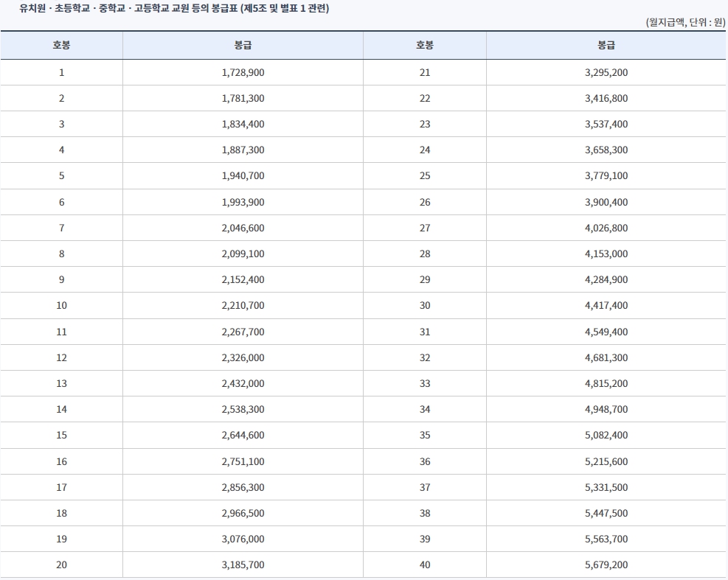Select the figure 2,046,600
The width and height of the screenshot is (728, 580).
(243, 228)
